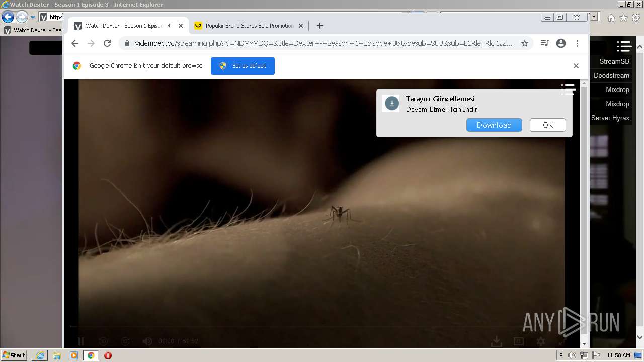Open IE address bar dropdown arrow
The image size is (644, 362).
(x=594, y=17)
